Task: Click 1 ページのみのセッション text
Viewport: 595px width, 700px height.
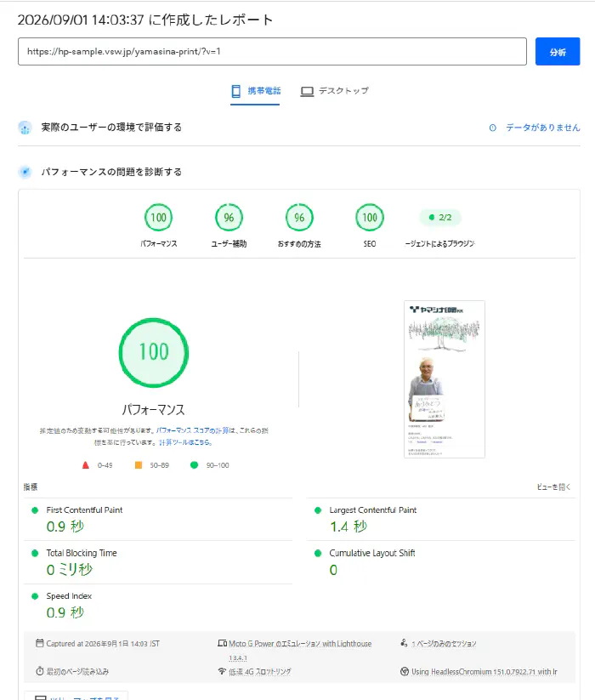Action: 444,644
